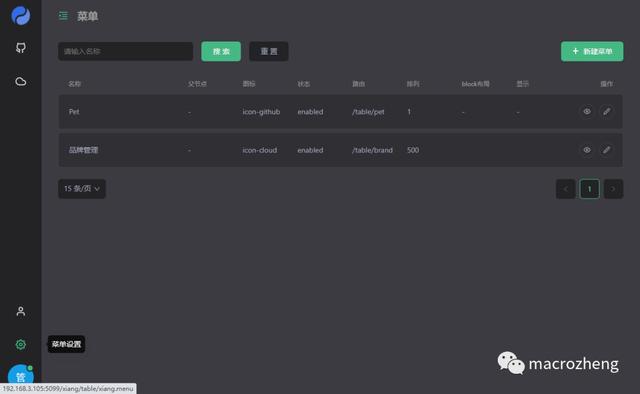
Task: Expand the 15 条/页 page size dropdown
Action: (x=82, y=189)
